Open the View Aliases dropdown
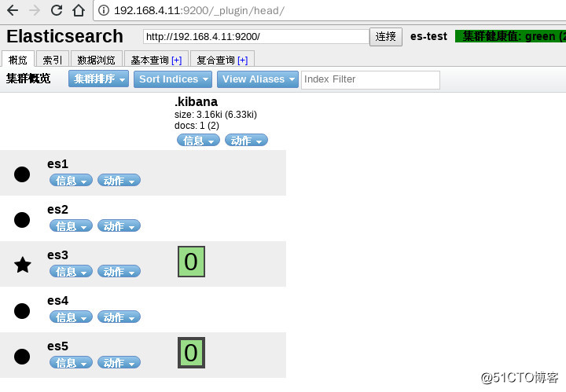This screenshot has height=392, width=566. 258,79
